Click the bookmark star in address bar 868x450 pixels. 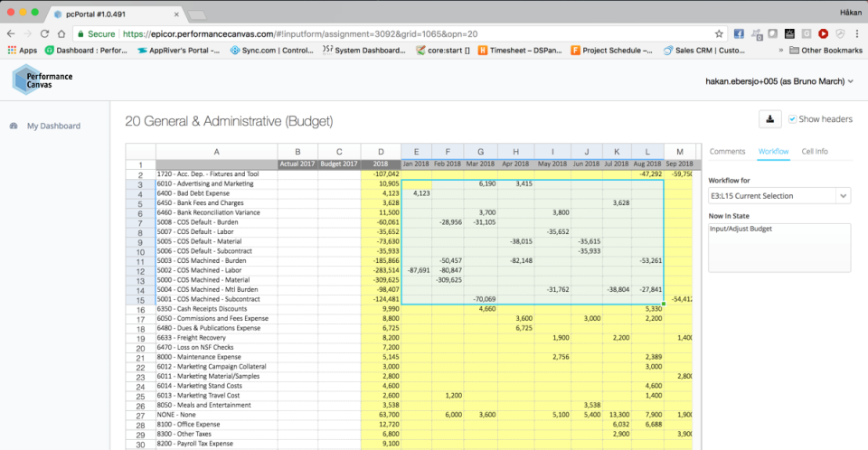719,33
